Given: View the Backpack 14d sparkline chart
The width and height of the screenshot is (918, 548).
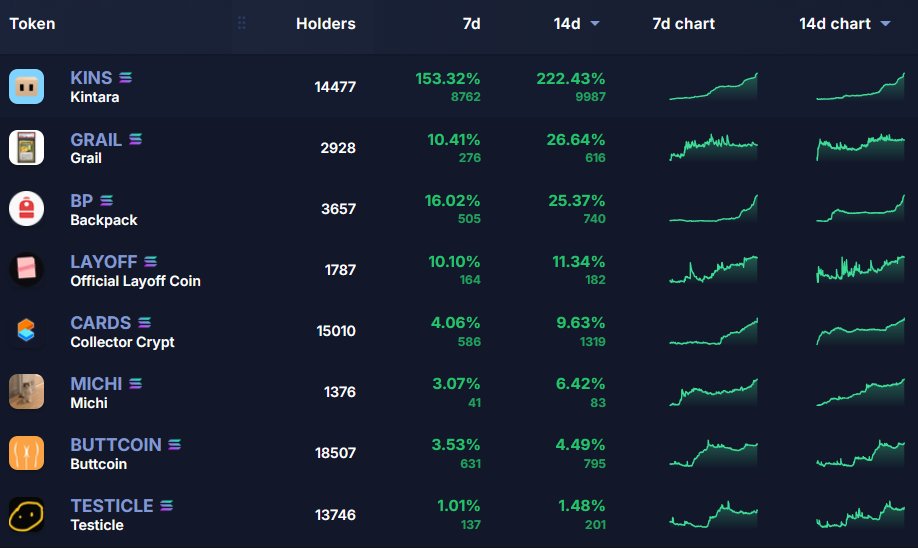Looking at the screenshot, I should point(860,208).
